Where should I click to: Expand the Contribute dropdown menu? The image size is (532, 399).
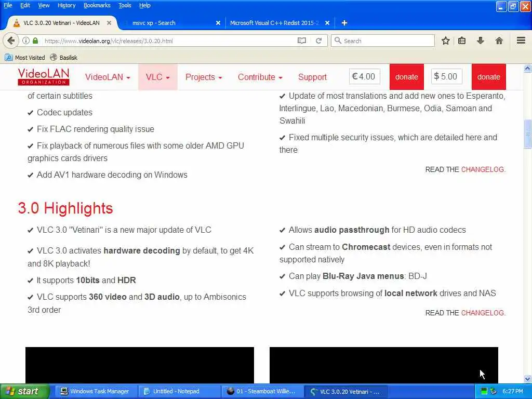click(x=260, y=77)
